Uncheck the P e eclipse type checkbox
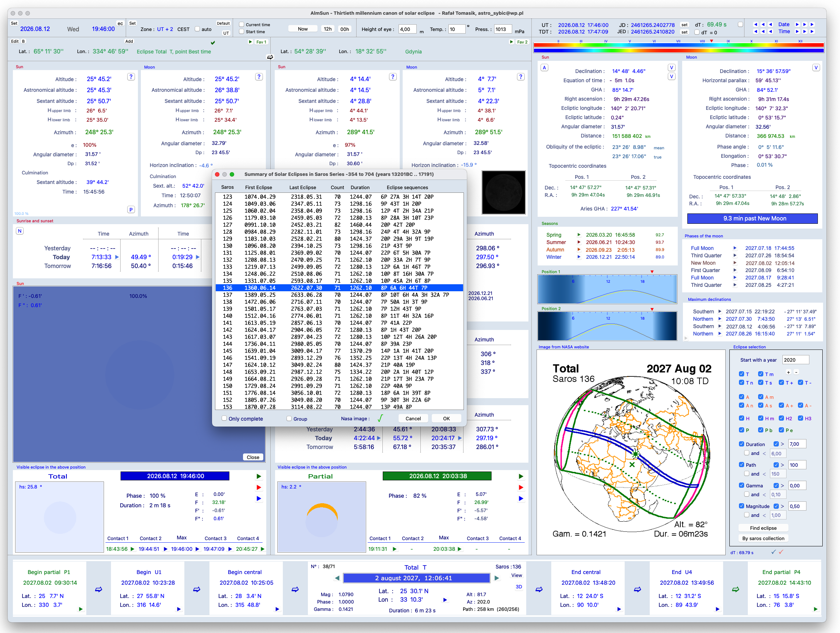840x633 pixels. 781,430
